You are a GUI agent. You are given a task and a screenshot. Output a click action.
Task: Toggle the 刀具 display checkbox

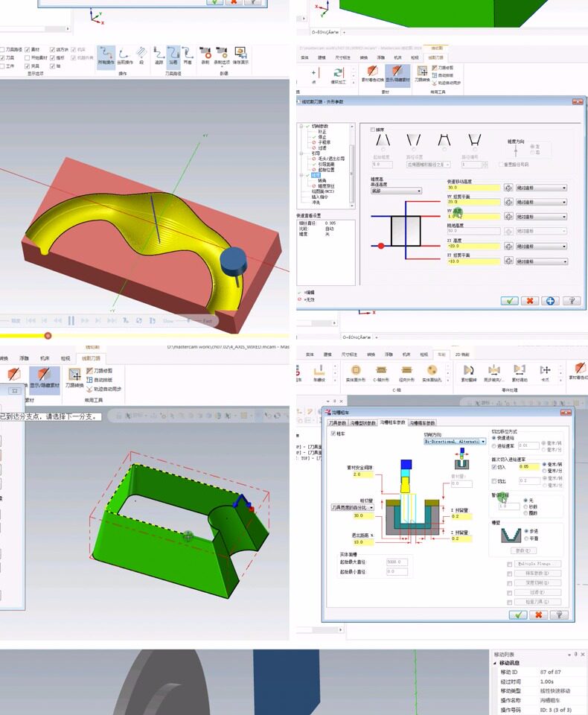pyautogui.click(x=2, y=57)
